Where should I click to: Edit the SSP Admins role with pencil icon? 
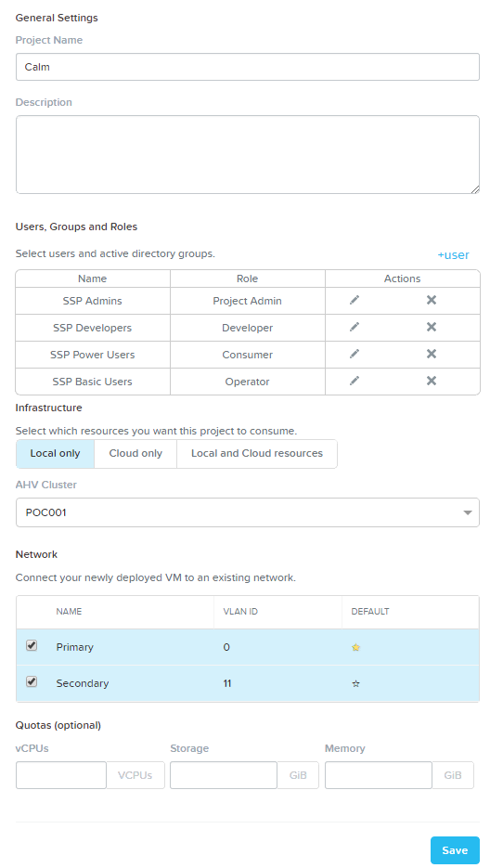[x=355, y=300]
